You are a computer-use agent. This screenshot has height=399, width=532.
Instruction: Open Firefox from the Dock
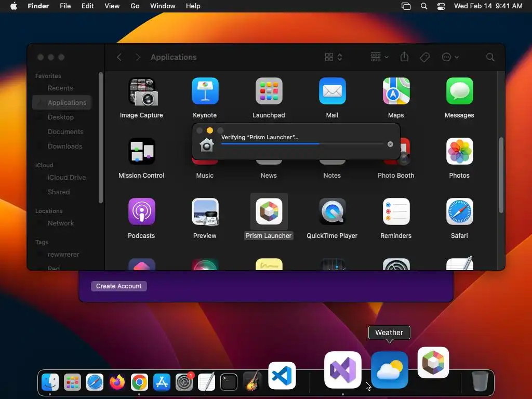[x=117, y=382]
